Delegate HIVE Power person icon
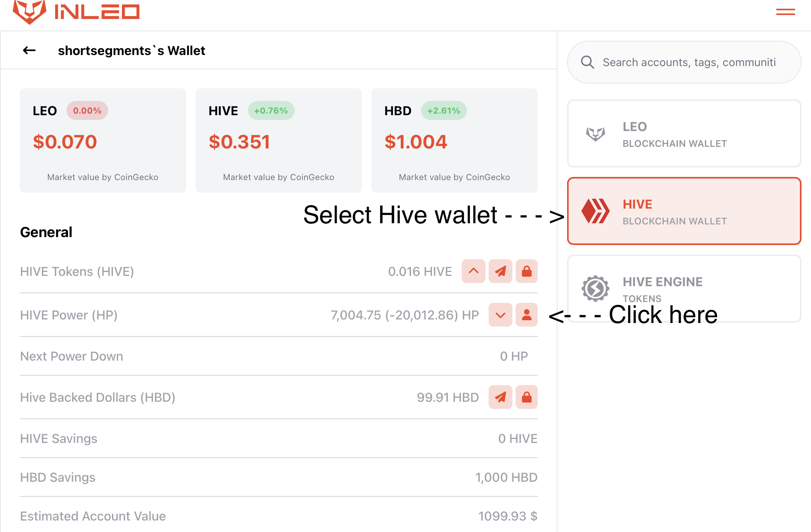The image size is (811, 532). [x=527, y=315]
